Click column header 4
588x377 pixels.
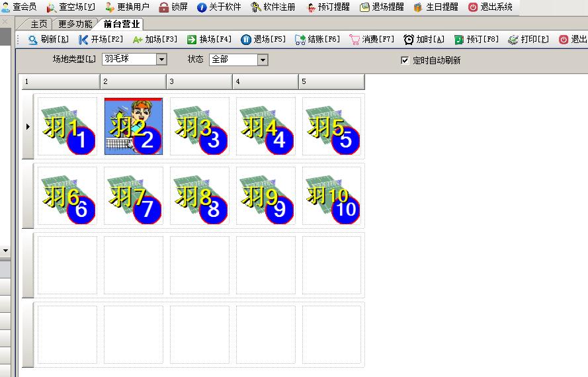[x=265, y=81]
